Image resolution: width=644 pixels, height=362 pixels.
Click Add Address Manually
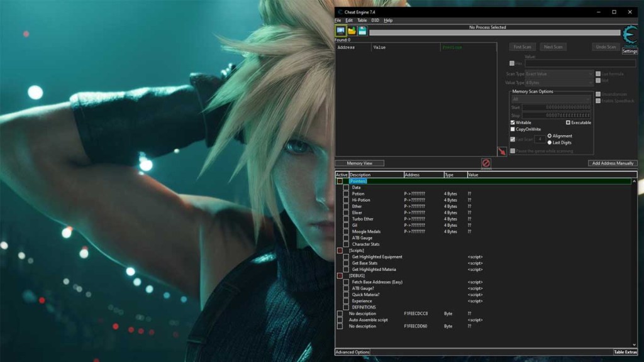[613, 163]
